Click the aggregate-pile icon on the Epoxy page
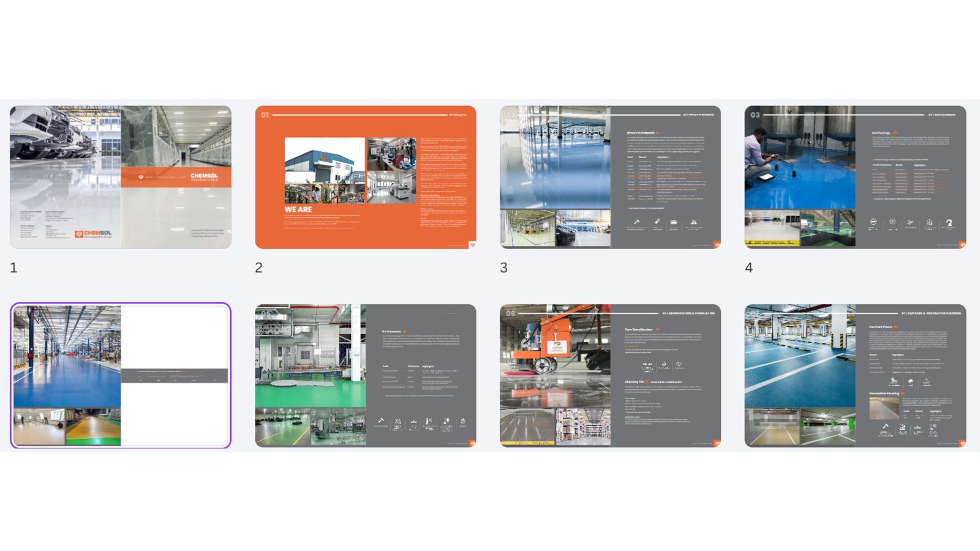This screenshot has width=980, height=551. click(x=694, y=222)
